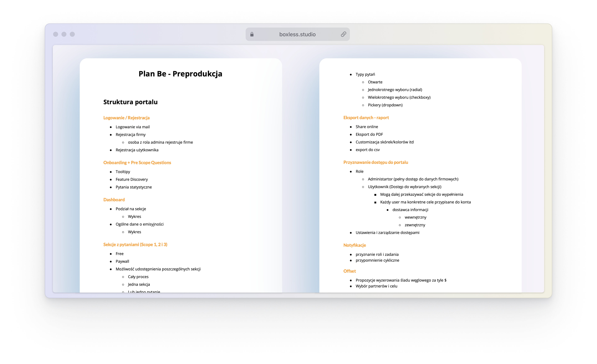Click Przyznawanie dostępu do portalu heading

pyautogui.click(x=376, y=162)
